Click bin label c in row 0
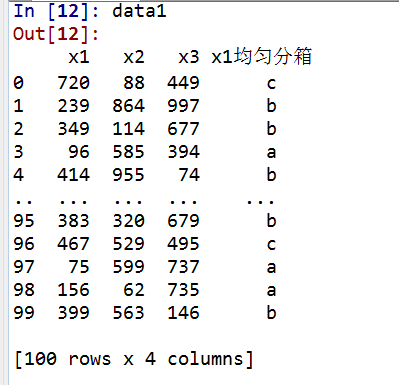Image resolution: width=399 pixels, height=385 pixels. [271, 83]
